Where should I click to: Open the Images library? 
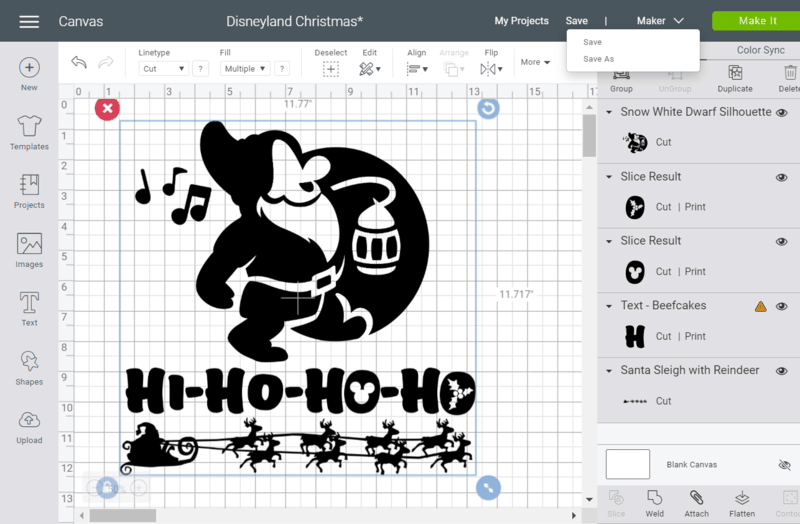(x=29, y=251)
